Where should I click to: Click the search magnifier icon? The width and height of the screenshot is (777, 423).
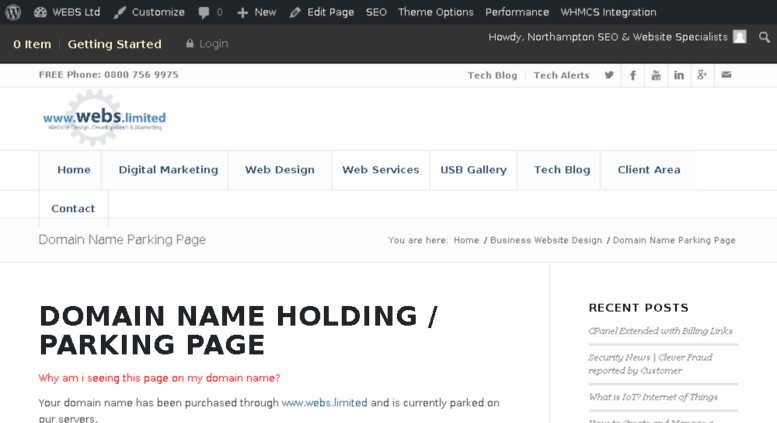[x=764, y=37]
